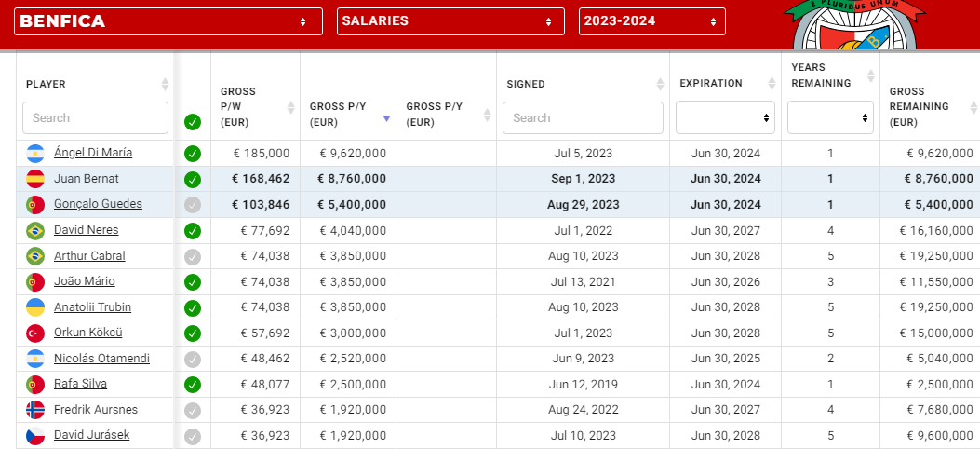
Task: Toggle Ángel Di María's green checkmark
Action: [x=193, y=154]
